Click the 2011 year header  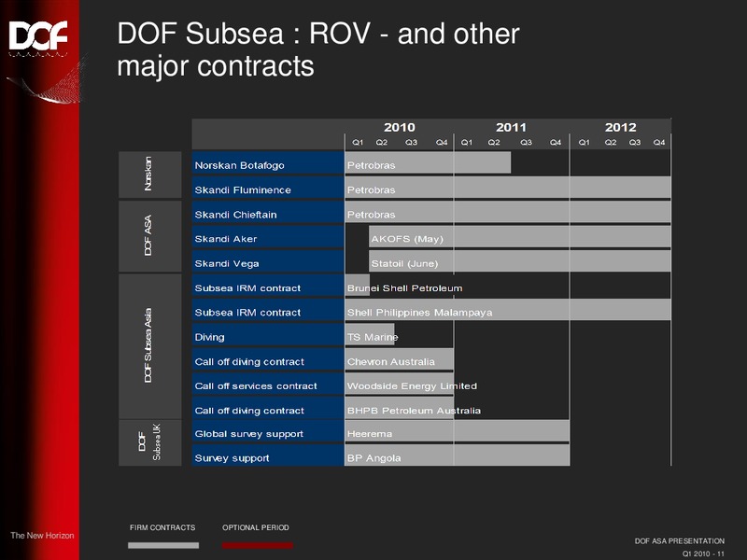(511, 127)
